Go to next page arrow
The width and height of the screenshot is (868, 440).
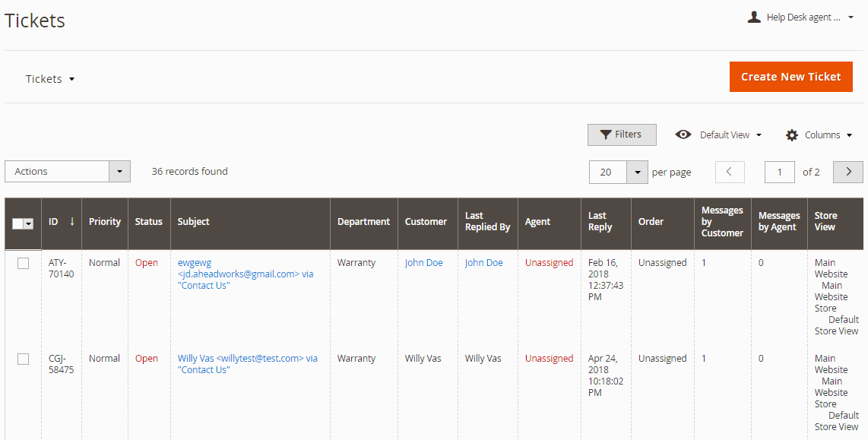848,173
